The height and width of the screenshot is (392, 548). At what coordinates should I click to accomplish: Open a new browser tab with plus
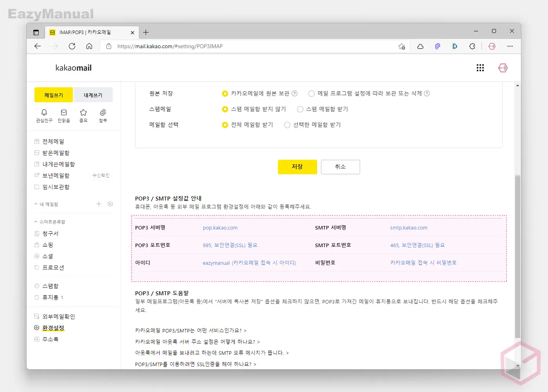click(146, 33)
